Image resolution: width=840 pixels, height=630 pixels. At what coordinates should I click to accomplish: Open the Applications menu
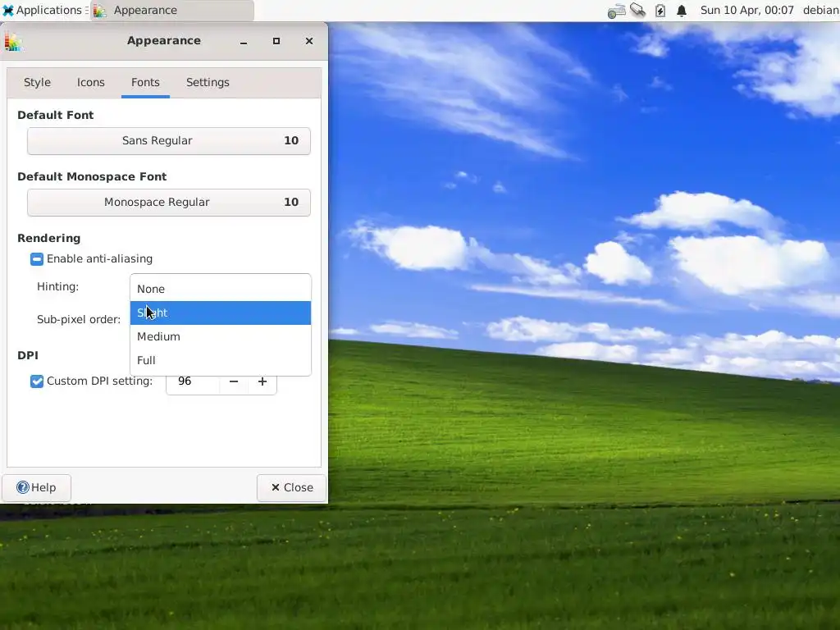(x=43, y=10)
